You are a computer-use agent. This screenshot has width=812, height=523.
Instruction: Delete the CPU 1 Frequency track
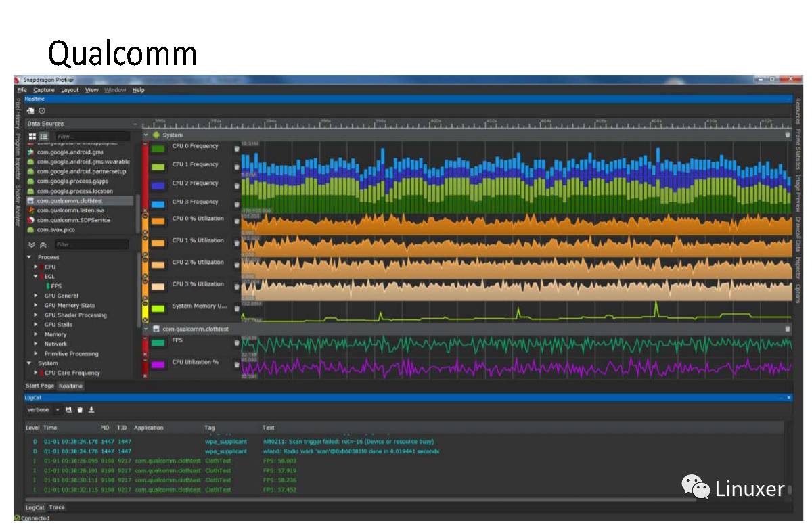point(237,166)
